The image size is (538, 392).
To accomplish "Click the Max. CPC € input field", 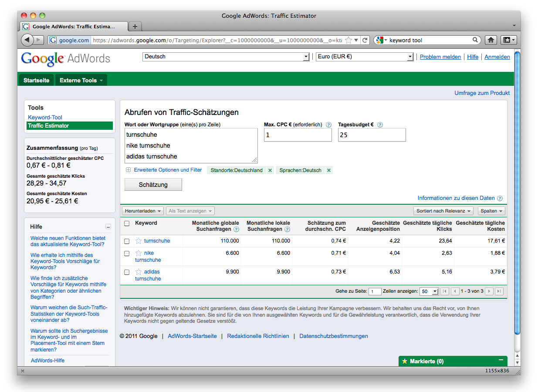I will tap(298, 135).
